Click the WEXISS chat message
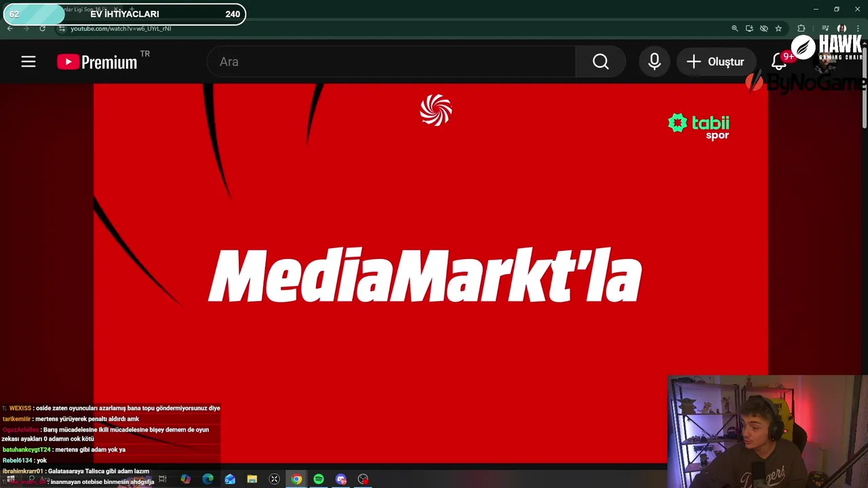Viewport: 868px width, 488px height. point(111,408)
